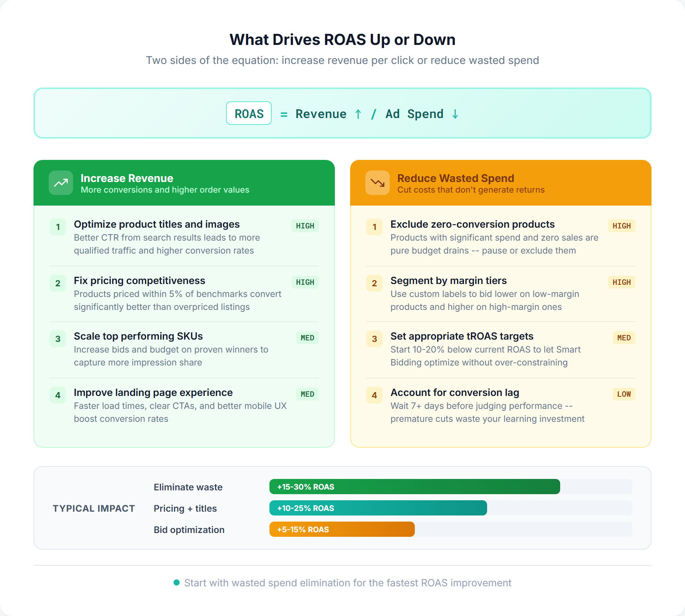Click the downward trend arrow icon on Reduce Wasted Spend
This screenshot has width=685, height=616.
pos(378,183)
